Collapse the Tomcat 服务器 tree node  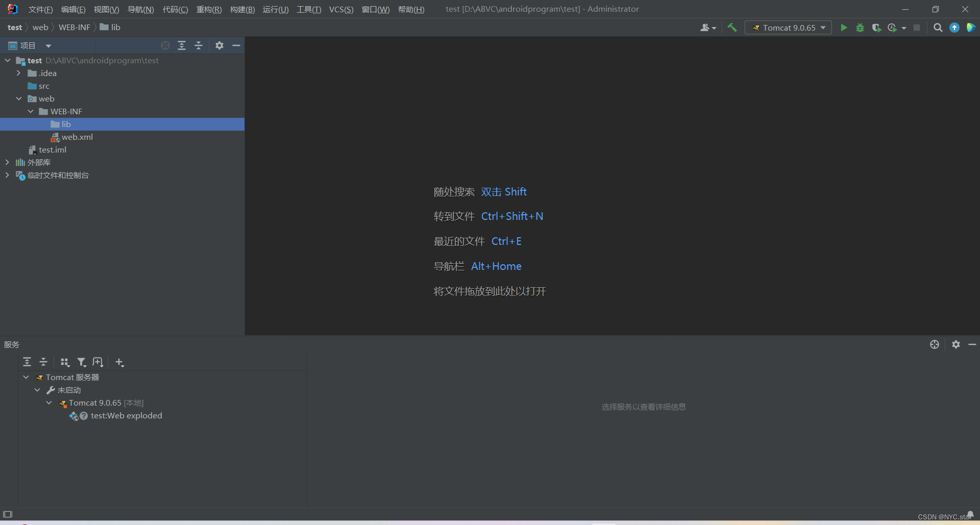26,377
